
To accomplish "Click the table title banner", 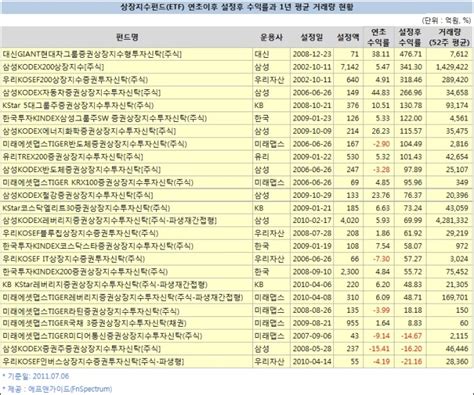I will [237, 7].
